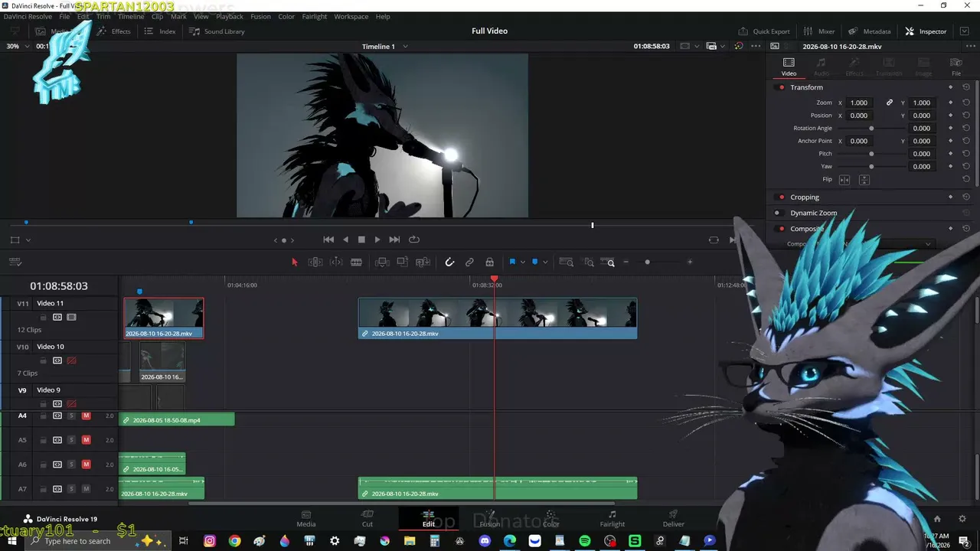Viewport: 980px width, 551px height.
Task: Open the Help menu
Action: [383, 16]
